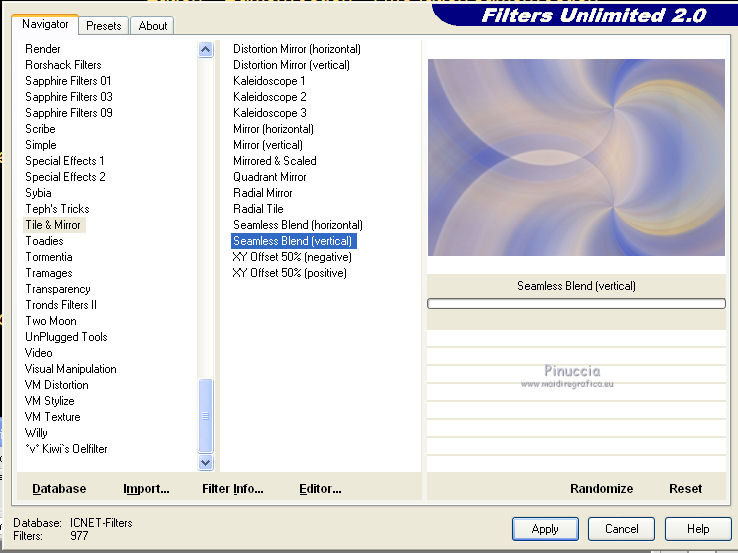The width and height of the screenshot is (738, 553).
Task: Select UnPlugged Tools category
Action: (x=66, y=337)
